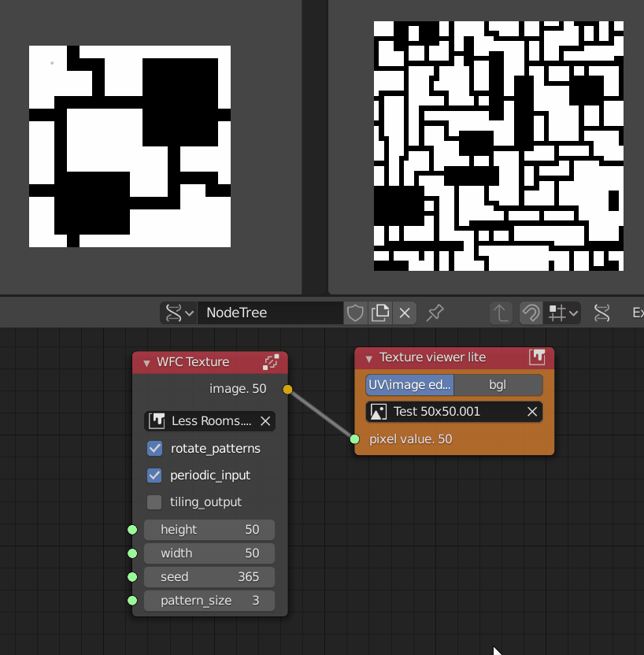Collapse the Texture viewer lite node
644x655 pixels.
[x=368, y=357]
